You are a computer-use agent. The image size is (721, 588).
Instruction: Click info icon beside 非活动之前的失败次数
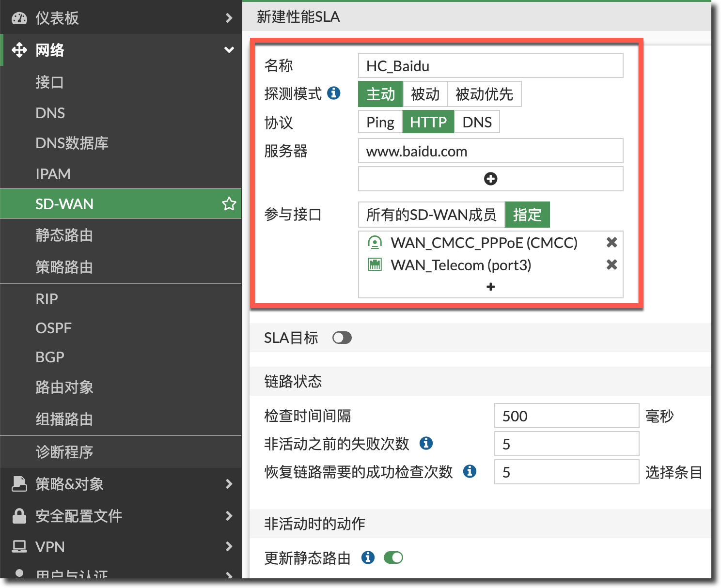(x=426, y=443)
